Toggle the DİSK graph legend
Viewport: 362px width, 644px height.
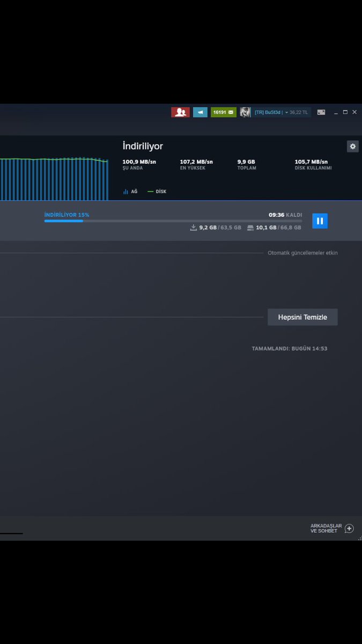pyautogui.click(x=157, y=192)
